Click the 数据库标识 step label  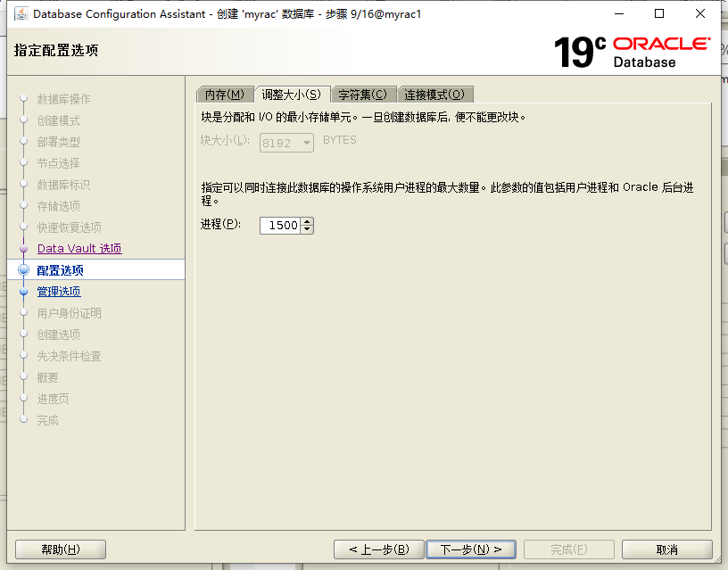(x=63, y=185)
